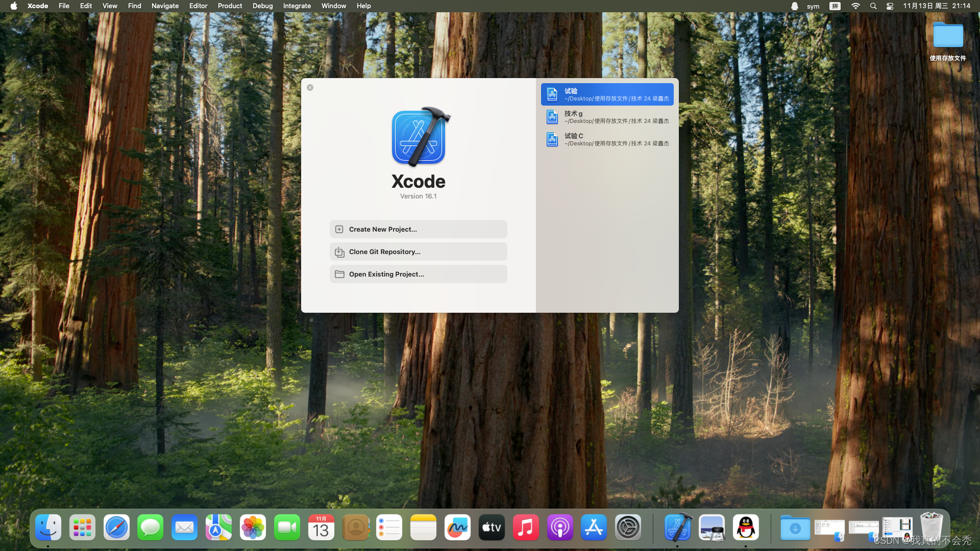
Task: Open the Downloads folder in the Dock
Action: coord(795,528)
